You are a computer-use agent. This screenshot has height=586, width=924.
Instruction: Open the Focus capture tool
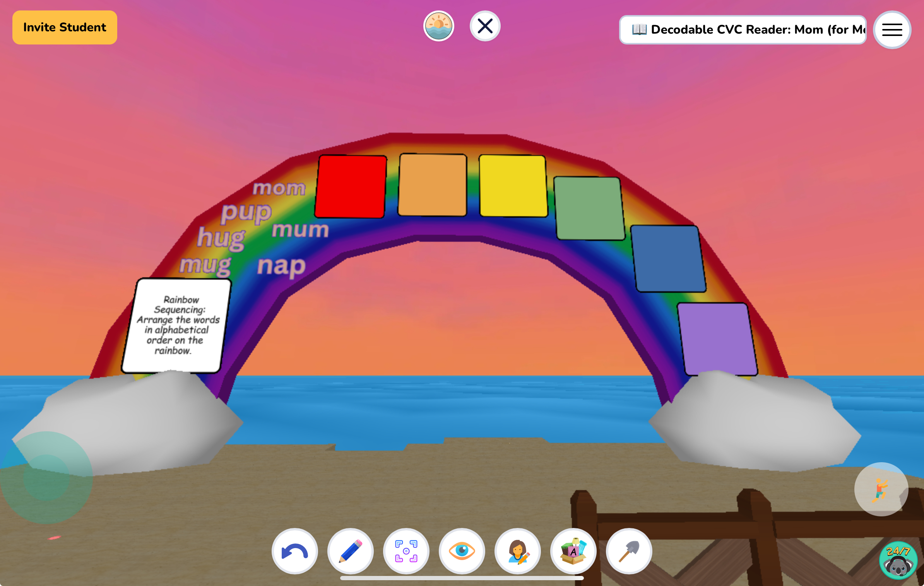point(406,551)
